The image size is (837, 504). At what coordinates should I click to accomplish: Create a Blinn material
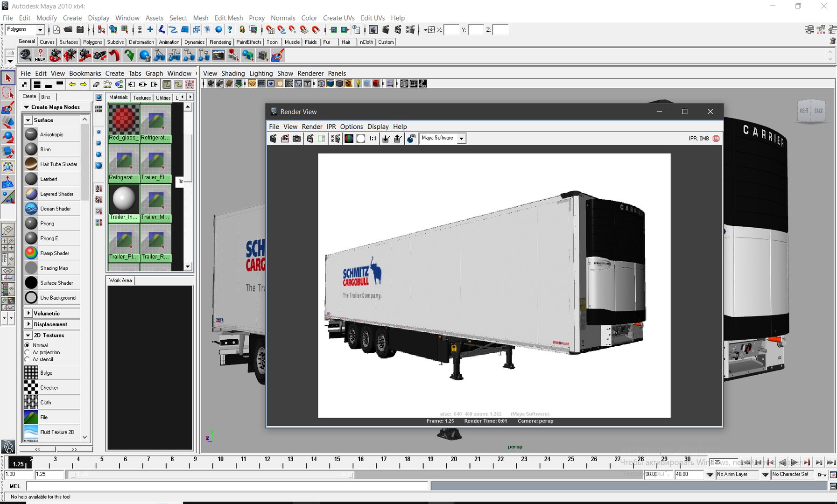point(52,149)
